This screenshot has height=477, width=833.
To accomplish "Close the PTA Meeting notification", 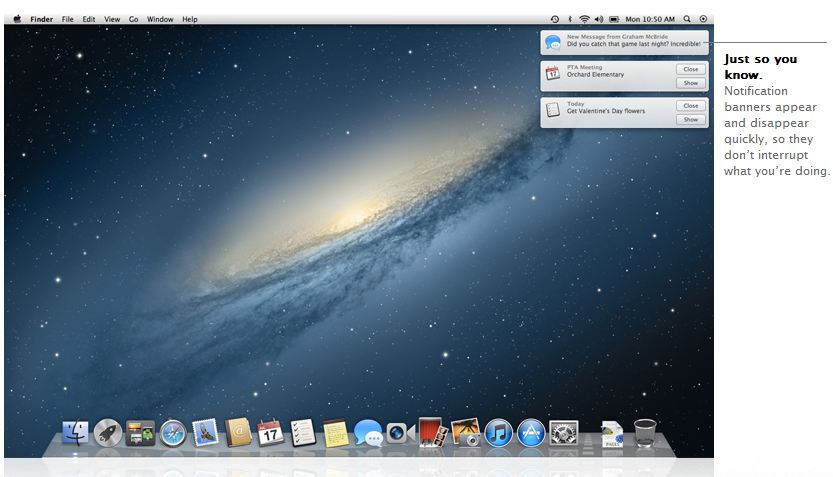I will point(691,69).
